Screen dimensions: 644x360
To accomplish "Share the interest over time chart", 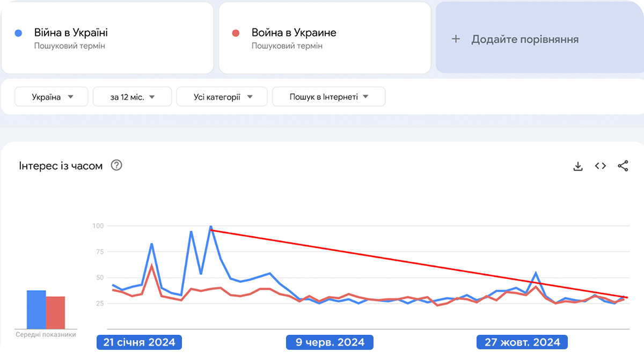I will (x=623, y=166).
